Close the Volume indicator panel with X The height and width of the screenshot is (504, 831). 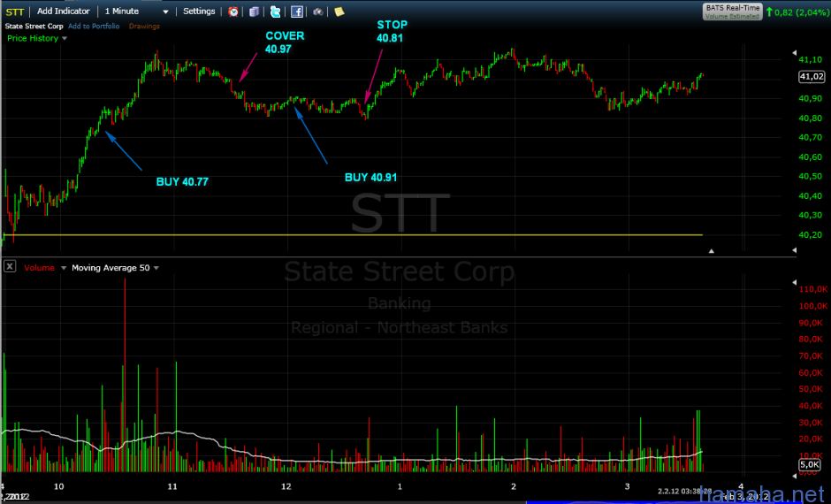pyautogui.click(x=10, y=266)
